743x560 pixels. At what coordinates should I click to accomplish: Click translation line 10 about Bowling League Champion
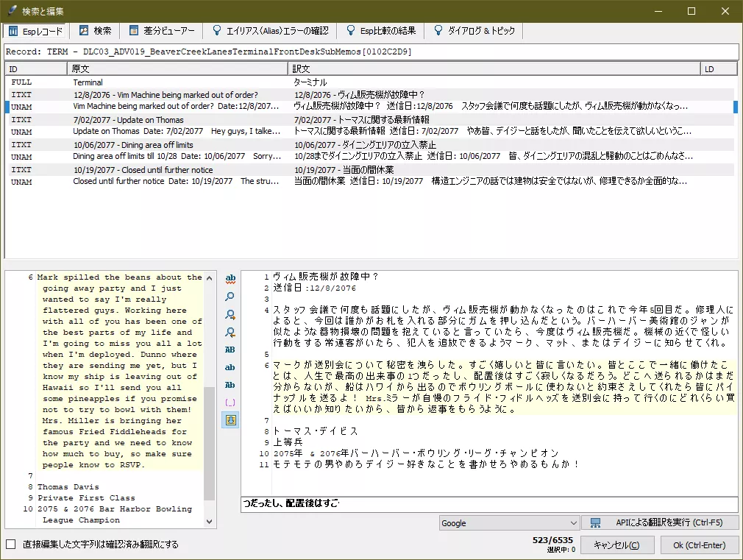tap(416, 453)
